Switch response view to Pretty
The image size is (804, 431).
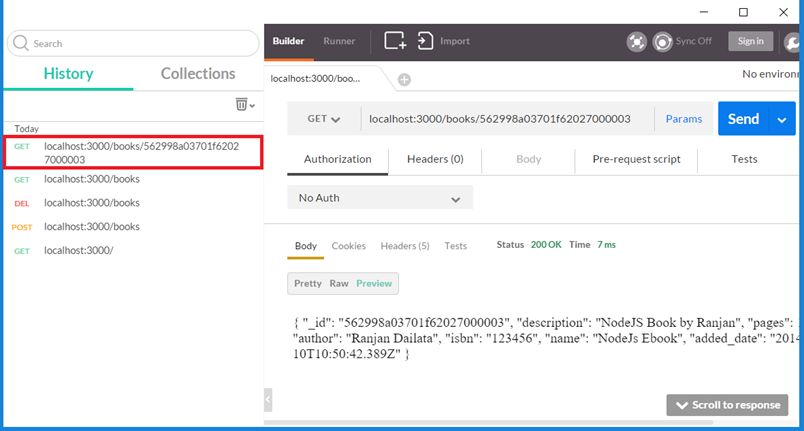(308, 283)
